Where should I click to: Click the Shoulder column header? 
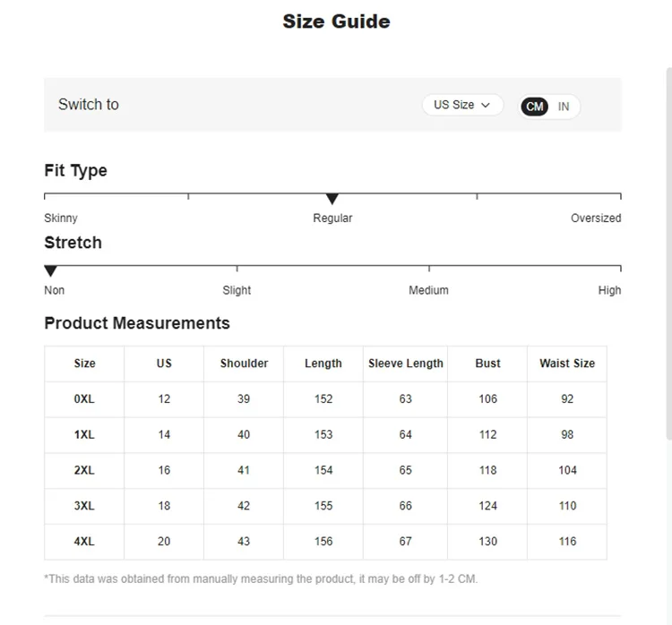click(244, 364)
